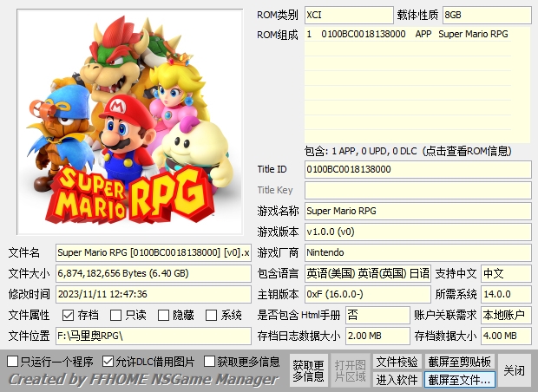Click the 游戏厂商 field Nintendo
The height and width of the screenshot is (392, 538).
tap(418, 252)
